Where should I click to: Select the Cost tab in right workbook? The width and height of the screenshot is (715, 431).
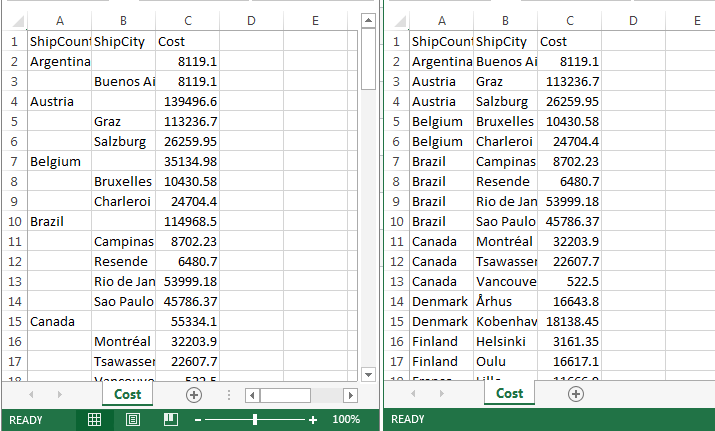coord(509,394)
